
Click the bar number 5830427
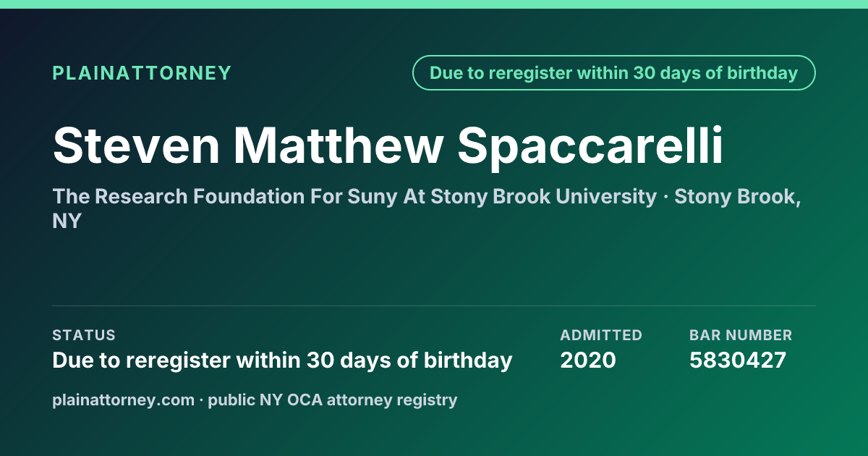click(738, 360)
